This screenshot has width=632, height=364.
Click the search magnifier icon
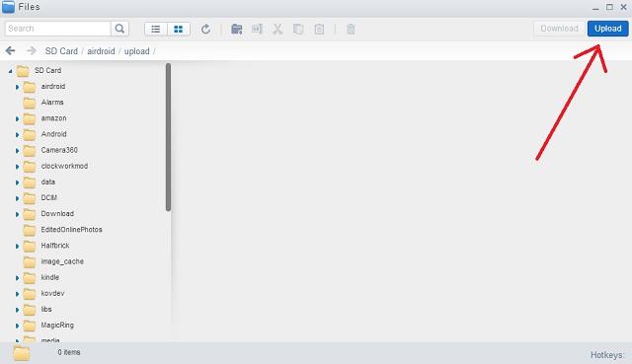click(x=119, y=29)
